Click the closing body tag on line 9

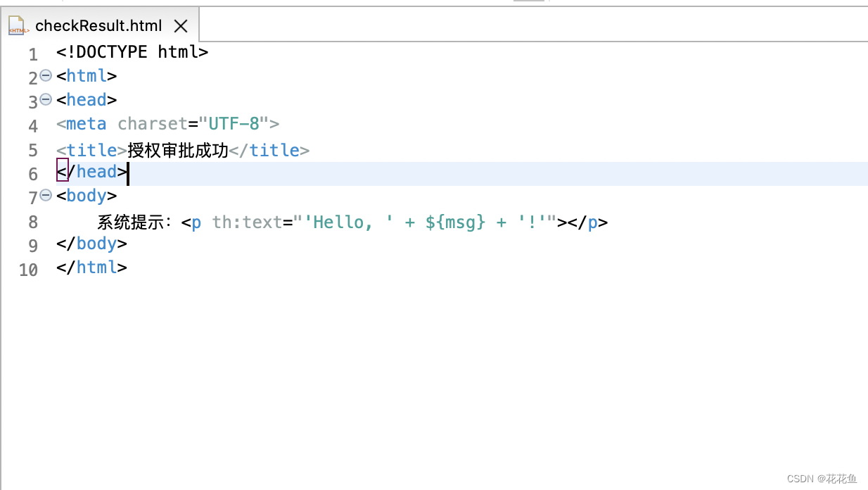point(91,244)
